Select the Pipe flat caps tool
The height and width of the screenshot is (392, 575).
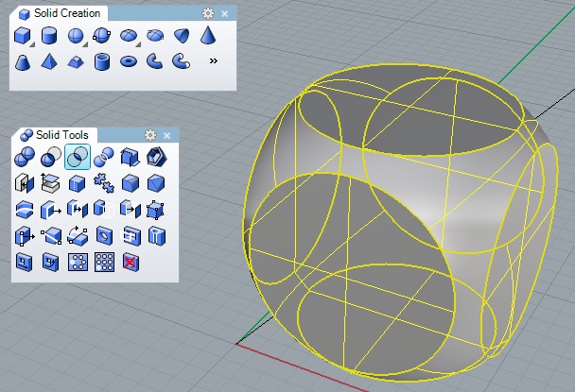click(x=154, y=61)
